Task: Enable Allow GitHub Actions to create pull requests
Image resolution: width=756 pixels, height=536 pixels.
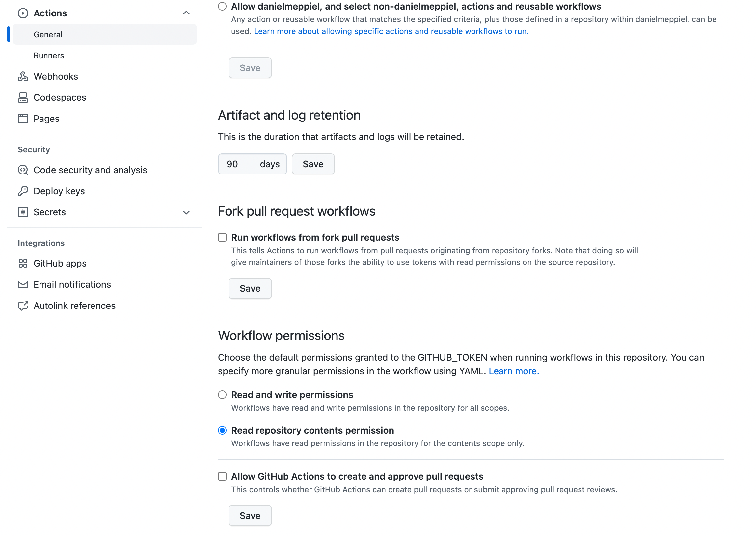Action: pyautogui.click(x=222, y=476)
